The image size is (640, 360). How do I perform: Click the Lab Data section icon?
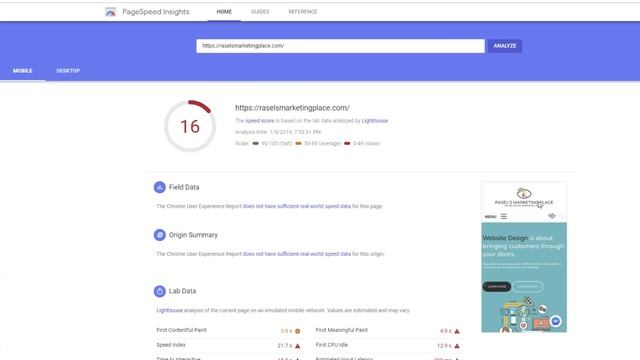click(160, 291)
